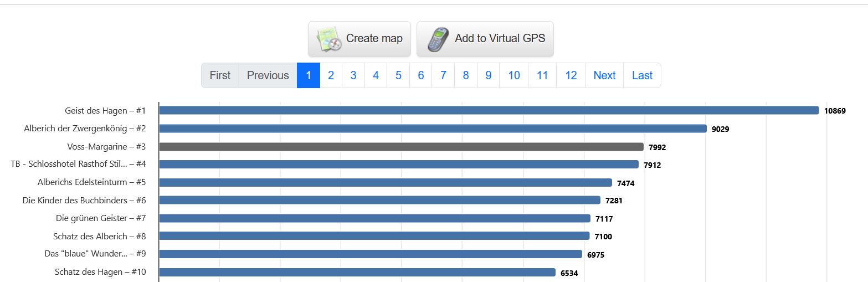Go to page 2 of results
This screenshot has height=282, width=868.
pos(331,75)
